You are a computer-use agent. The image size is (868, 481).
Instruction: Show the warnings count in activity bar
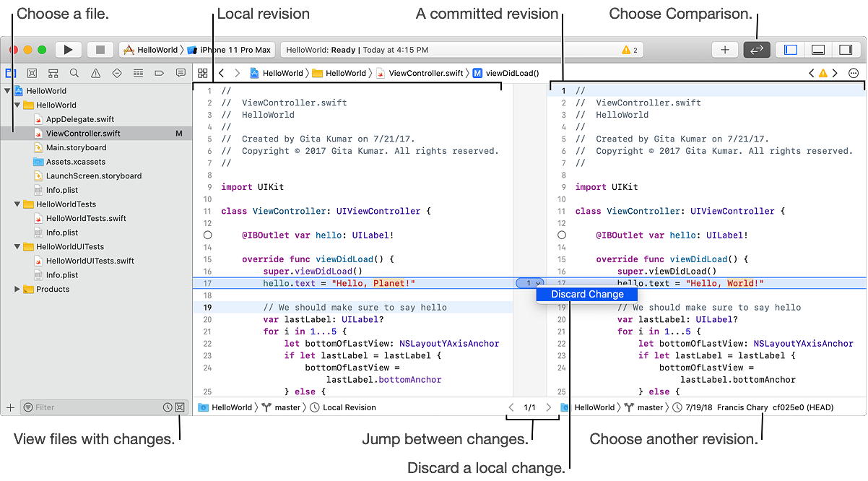[x=630, y=50]
